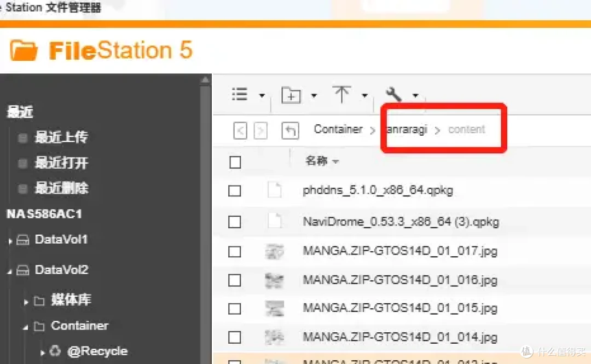Click the recycle icon beside @Recycle

click(55, 351)
